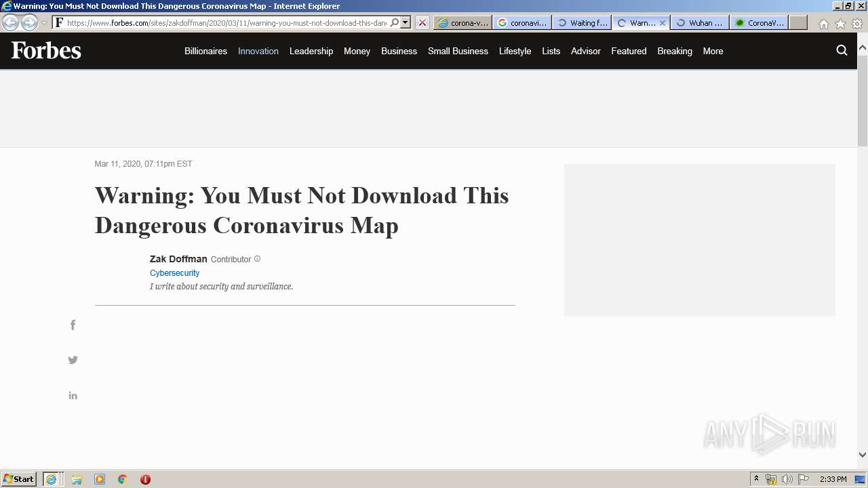
Task: Click Show Desktop button in tray
Action: [860, 479]
